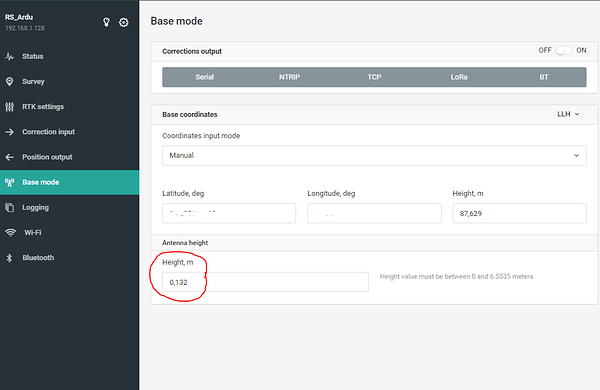Open settings via the gear icon
The height and width of the screenshot is (390, 600).
tap(124, 23)
